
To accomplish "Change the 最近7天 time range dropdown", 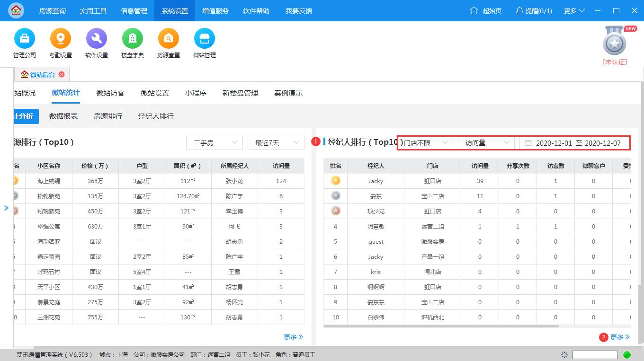I will (276, 142).
